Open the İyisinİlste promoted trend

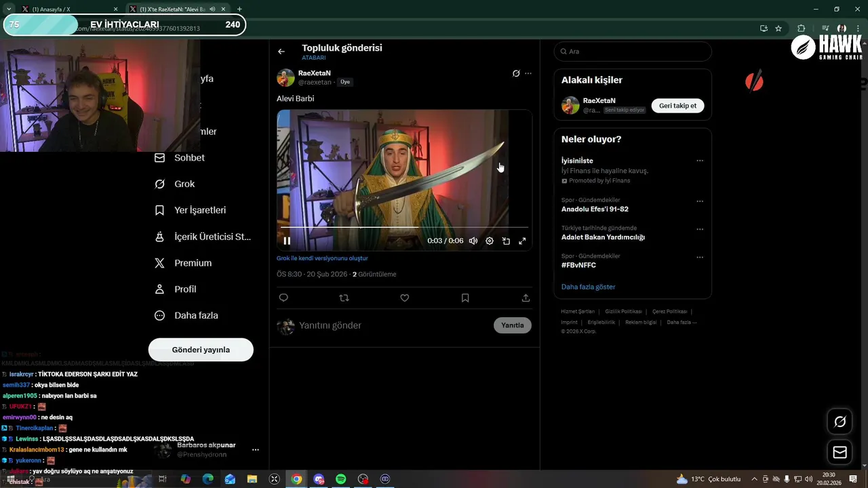577,161
